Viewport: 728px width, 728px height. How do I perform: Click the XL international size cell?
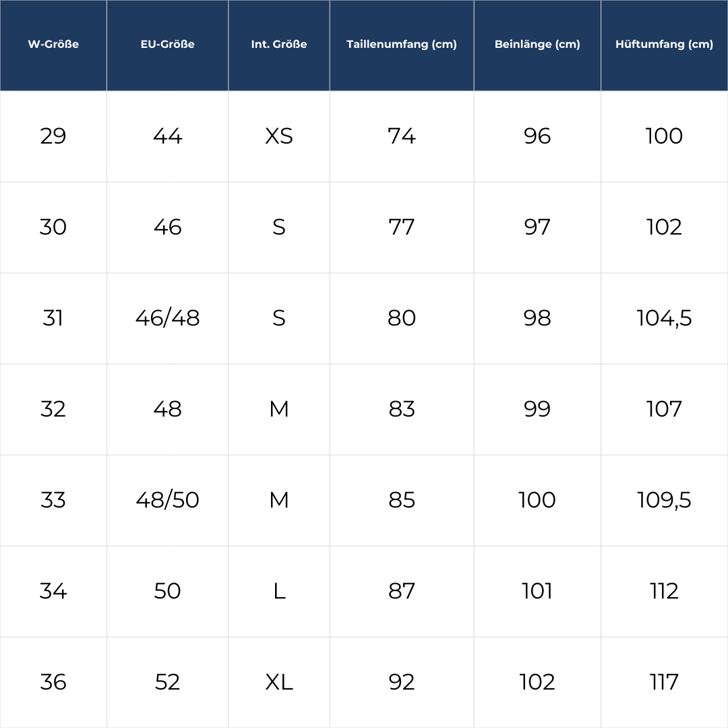coord(279,682)
